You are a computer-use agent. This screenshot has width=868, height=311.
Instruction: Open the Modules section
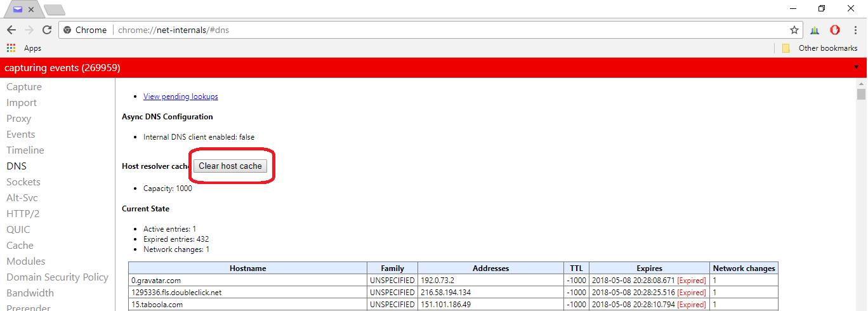(26, 261)
